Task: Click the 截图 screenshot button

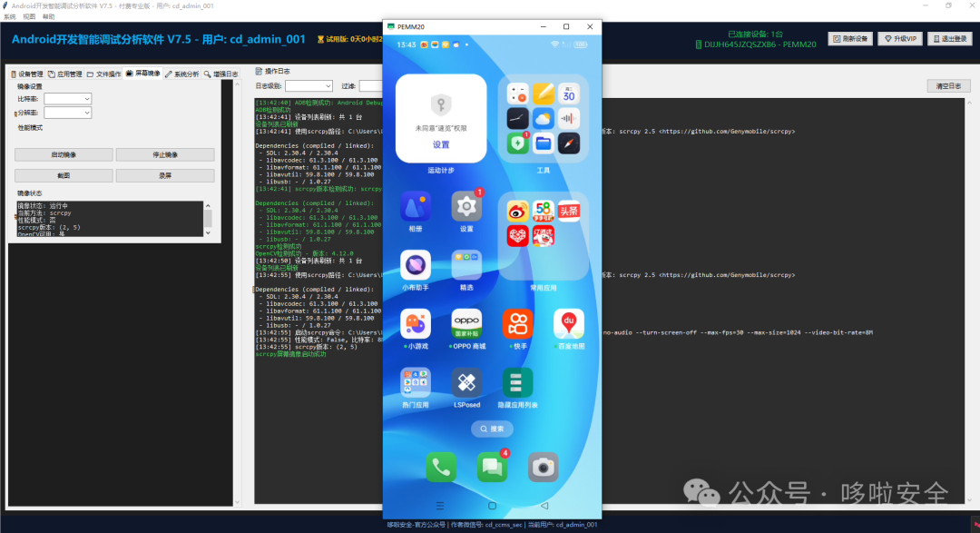Action: (64, 176)
